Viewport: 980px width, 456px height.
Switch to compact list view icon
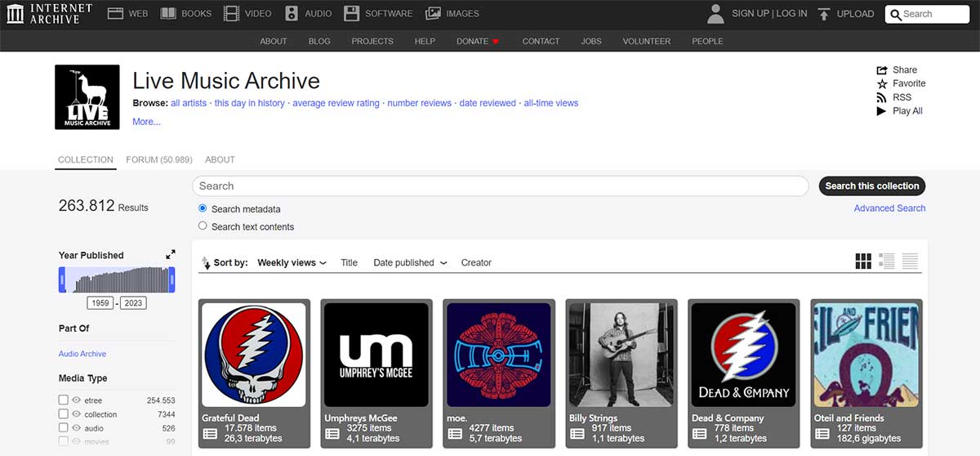coord(910,262)
